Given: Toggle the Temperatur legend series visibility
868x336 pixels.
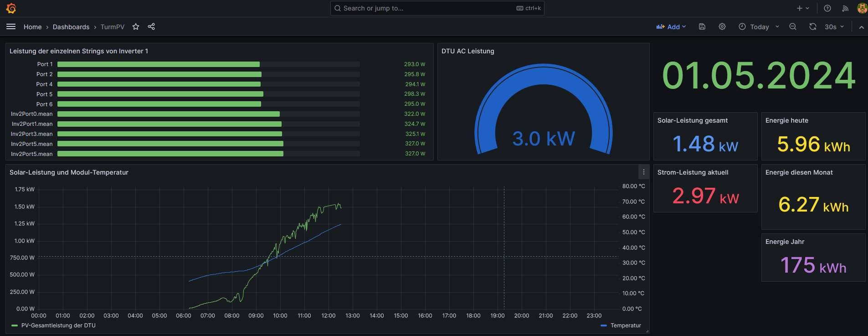Looking at the screenshot, I should coord(625,326).
